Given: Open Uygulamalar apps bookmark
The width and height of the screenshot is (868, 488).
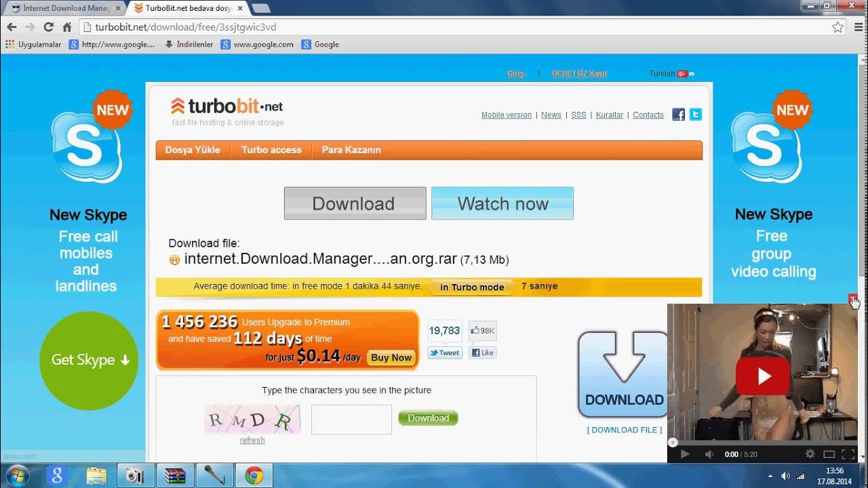Looking at the screenshot, I should (33, 44).
